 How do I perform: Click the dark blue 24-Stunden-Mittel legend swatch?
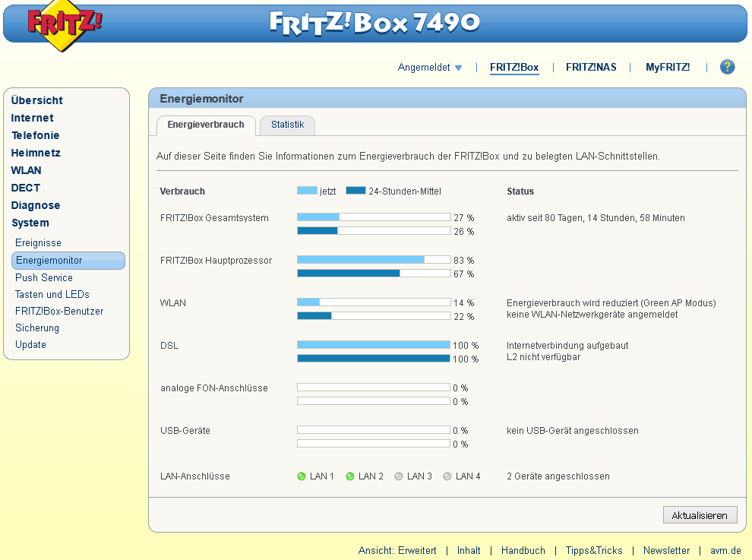(355, 191)
